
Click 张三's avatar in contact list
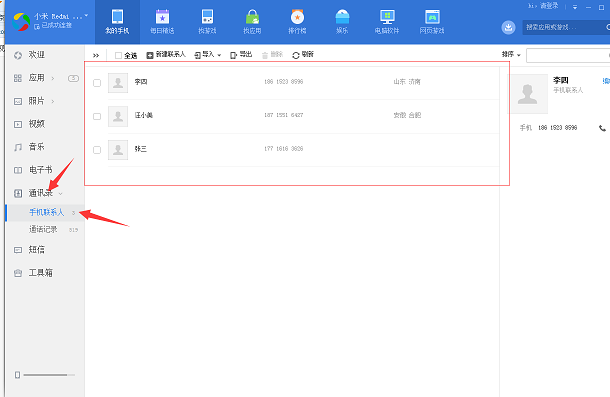118,150
